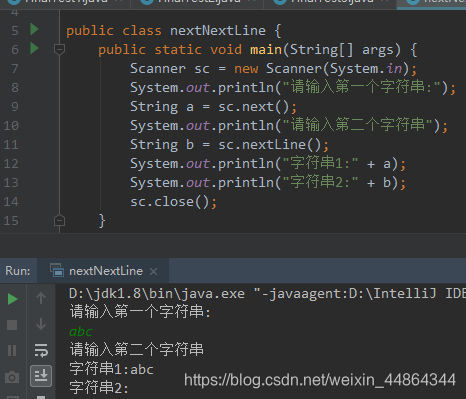The height and width of the screenshot is (399, 466).
Task: Move up the stack trace arrow
Action: pyautogui.click(x=41, y=298)
